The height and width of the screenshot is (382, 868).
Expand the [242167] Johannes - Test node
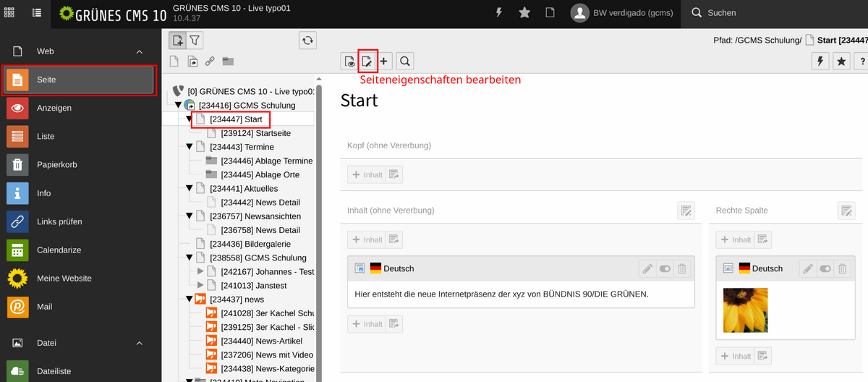pyautogui.click(x=201, y=271)
